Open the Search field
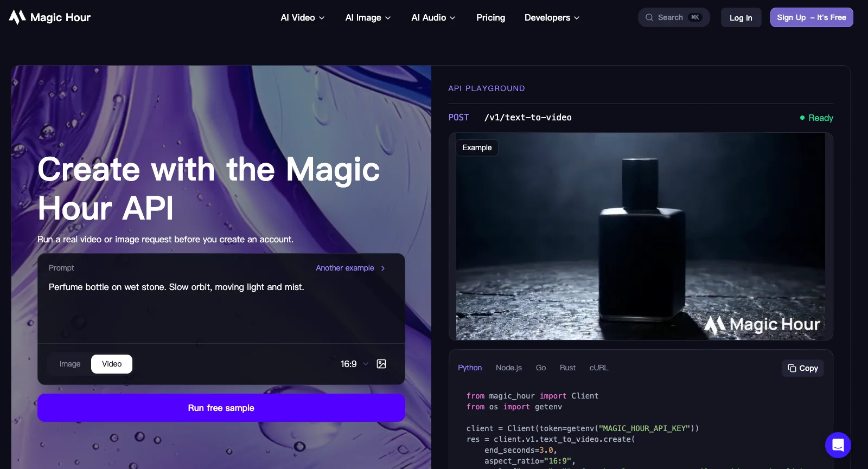Image resolution: width=868 pixels, height=469 pixels. [674, 17]
